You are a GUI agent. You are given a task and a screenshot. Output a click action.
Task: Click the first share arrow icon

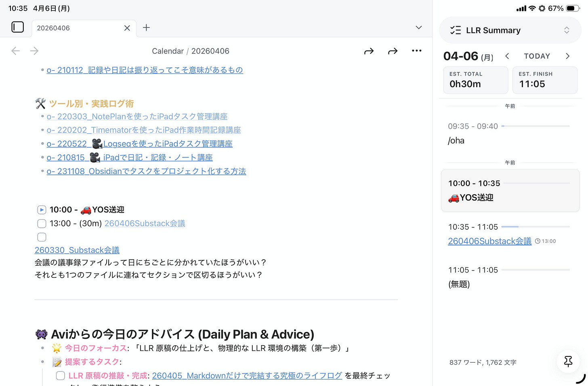[369, 50]
